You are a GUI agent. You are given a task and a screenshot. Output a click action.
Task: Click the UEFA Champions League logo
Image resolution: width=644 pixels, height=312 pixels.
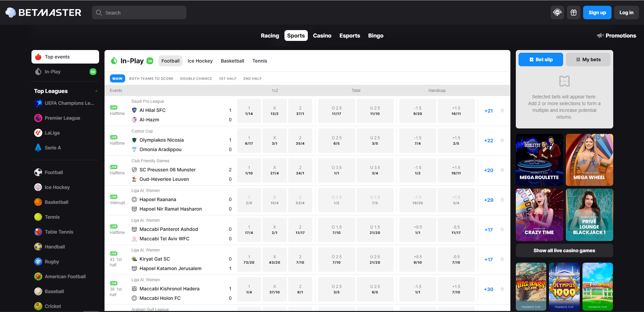point(38,103)
